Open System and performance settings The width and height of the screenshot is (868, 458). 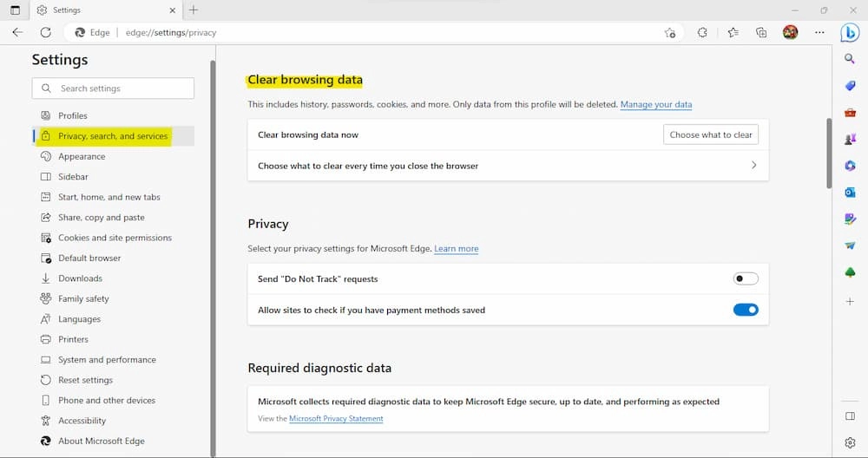[x=114, y=359]
